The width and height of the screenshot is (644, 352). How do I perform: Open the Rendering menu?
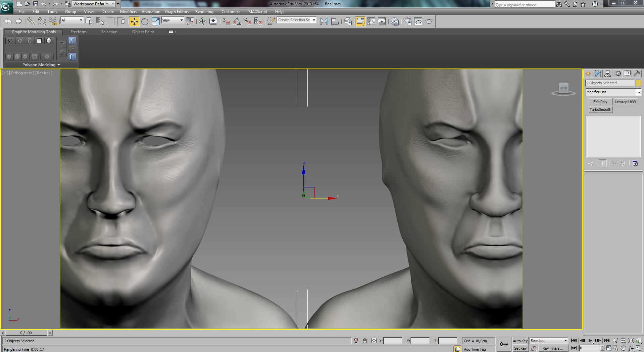pyautogui.click(x=204, y=11)
